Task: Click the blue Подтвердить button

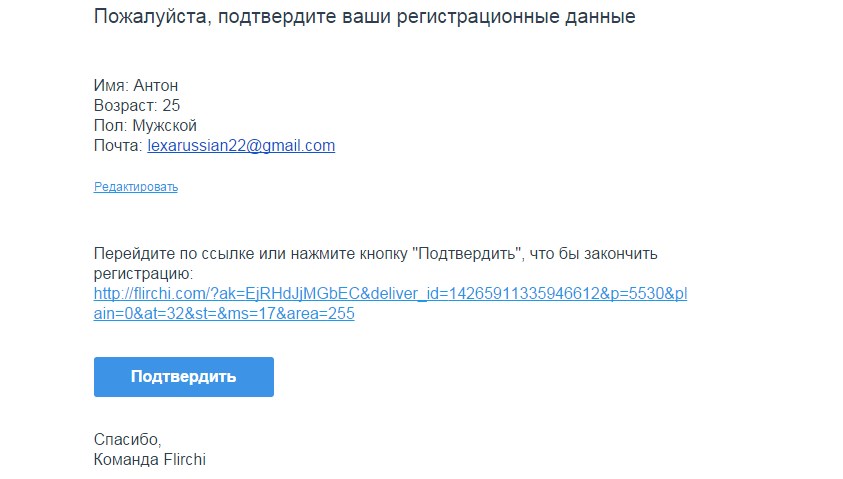Action: (183, 377)
